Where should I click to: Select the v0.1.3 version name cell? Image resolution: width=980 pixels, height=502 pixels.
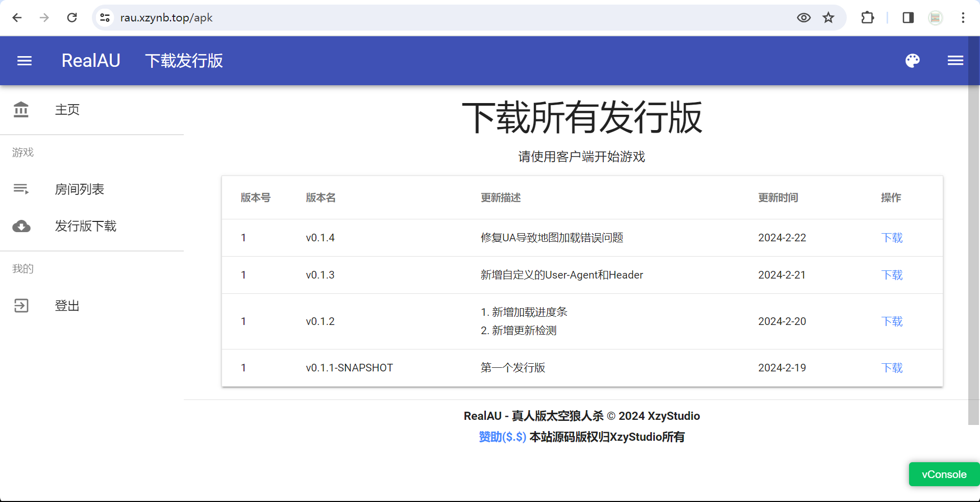click(x=320, y=275)
